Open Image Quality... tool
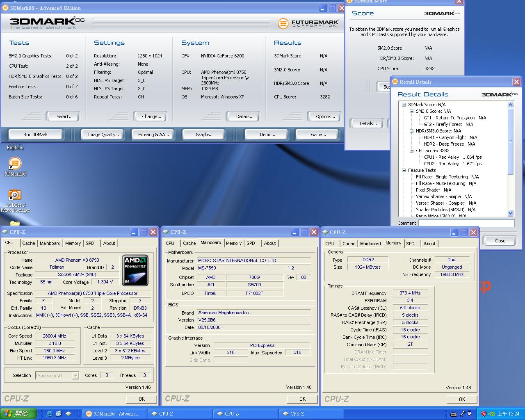The image size is (525, 420). click(x=103, y=135)
